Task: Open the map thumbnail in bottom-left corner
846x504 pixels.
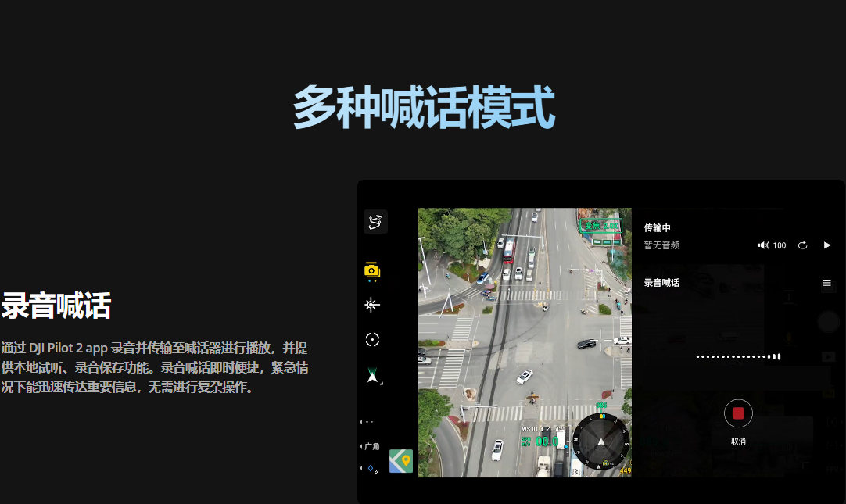Action: 401,461
